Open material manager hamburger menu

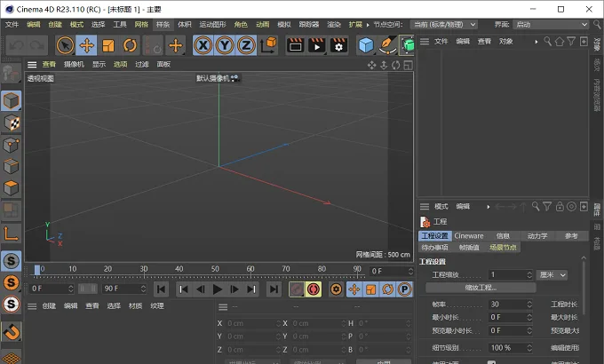pos(32,306)
